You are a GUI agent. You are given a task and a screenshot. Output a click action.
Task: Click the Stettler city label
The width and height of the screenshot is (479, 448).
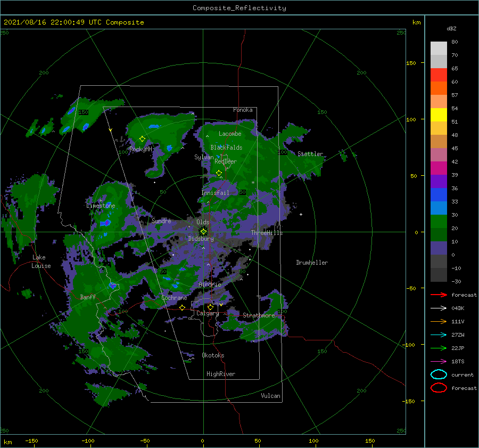click(310, 154)
